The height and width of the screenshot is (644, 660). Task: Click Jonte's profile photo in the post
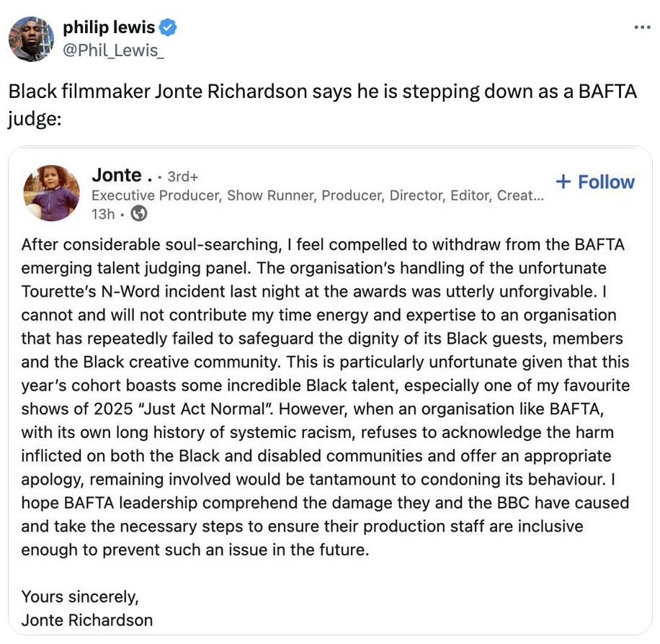coord(52,192)
